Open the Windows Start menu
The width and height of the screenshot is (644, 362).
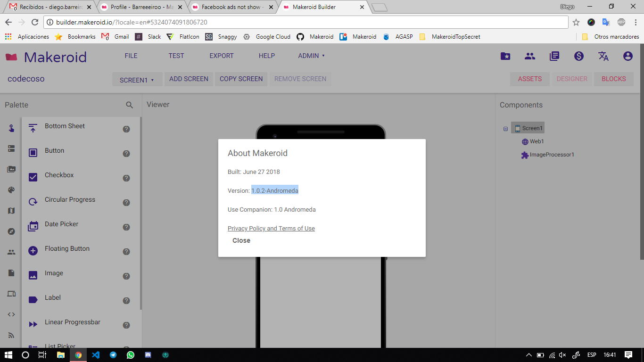click(8, 355)
